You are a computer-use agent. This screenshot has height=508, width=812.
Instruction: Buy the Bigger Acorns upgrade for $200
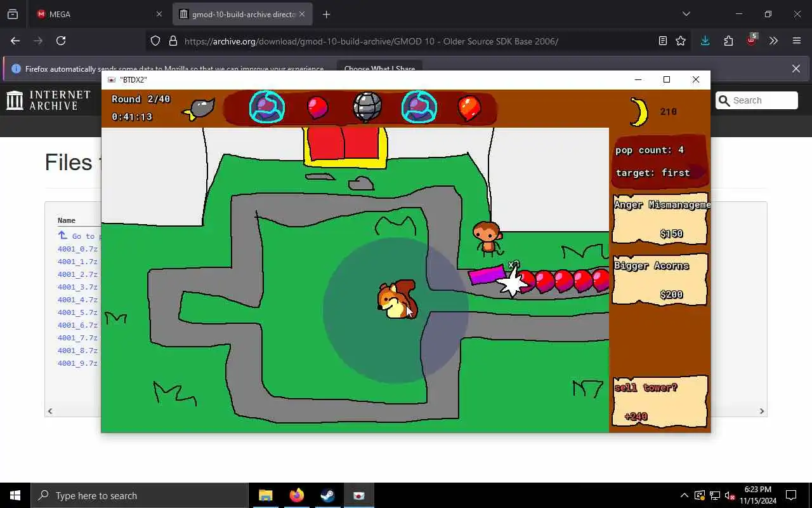coord(660,280)
